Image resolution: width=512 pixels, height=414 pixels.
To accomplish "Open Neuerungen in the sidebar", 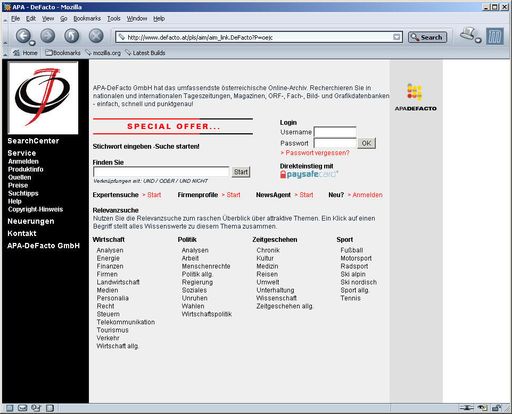I will click(31, 221).
